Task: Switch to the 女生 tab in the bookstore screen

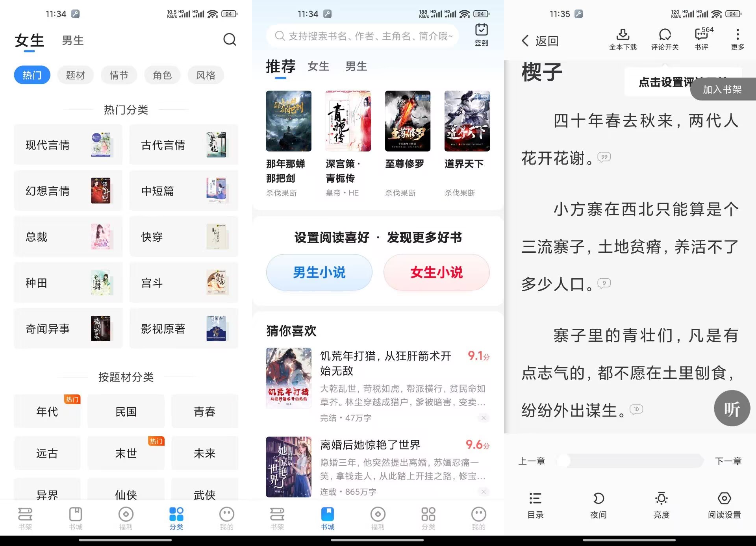Action: click(x=319, y=66)
